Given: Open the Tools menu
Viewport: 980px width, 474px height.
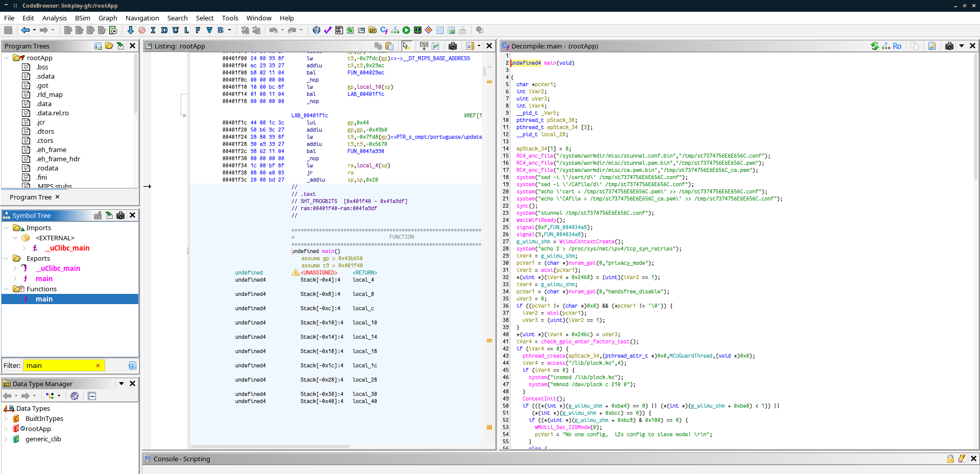Looking at the screenshot, I should 230,18.
